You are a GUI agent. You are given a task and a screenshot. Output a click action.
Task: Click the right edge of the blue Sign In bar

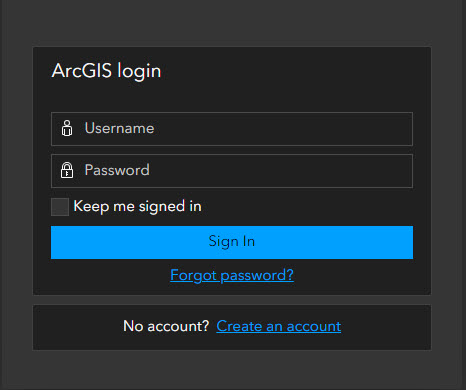(x=406, y=242)
